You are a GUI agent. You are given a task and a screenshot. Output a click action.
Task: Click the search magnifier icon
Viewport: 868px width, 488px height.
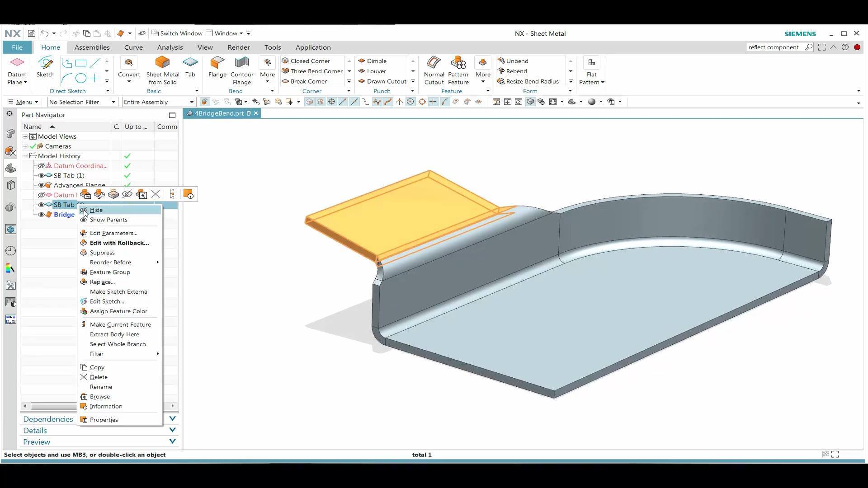(x=809, y=47)
